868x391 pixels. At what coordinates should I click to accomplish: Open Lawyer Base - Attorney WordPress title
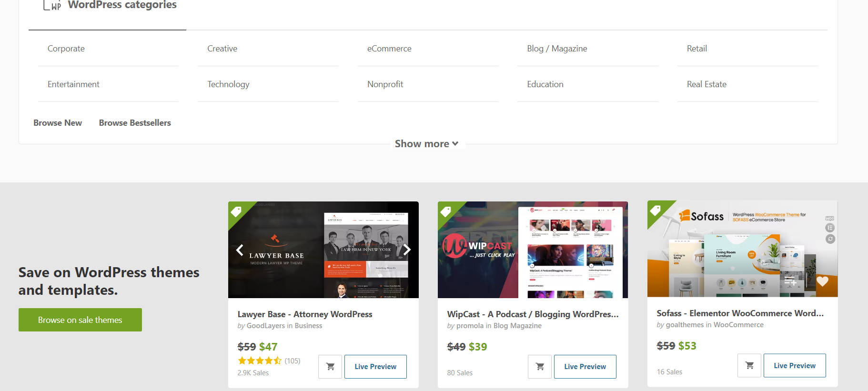coord(305,314)
